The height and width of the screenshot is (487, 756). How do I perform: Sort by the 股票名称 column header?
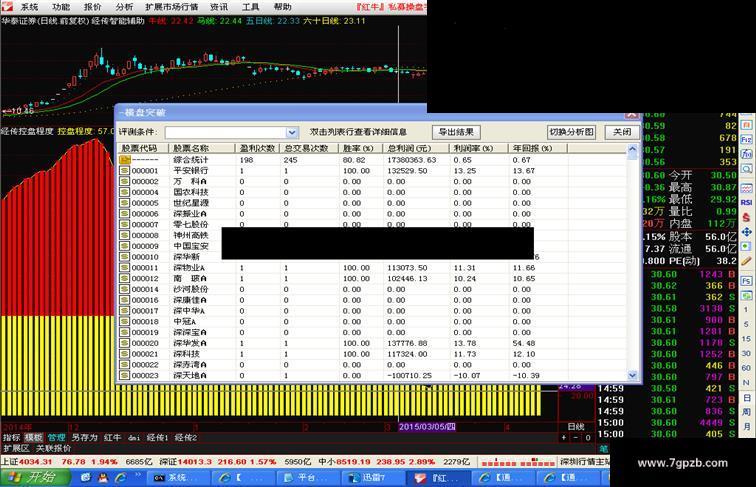pyautogui.click(x=201, y=148)
